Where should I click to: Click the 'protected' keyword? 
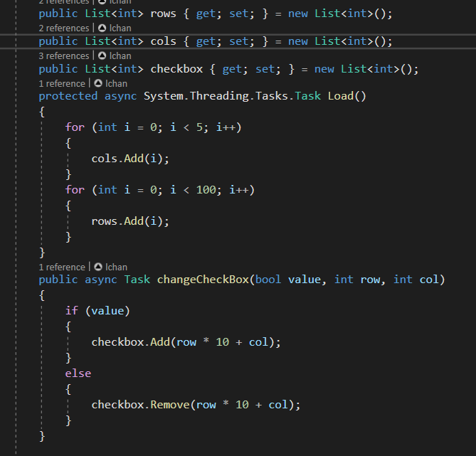pos(68,96)
